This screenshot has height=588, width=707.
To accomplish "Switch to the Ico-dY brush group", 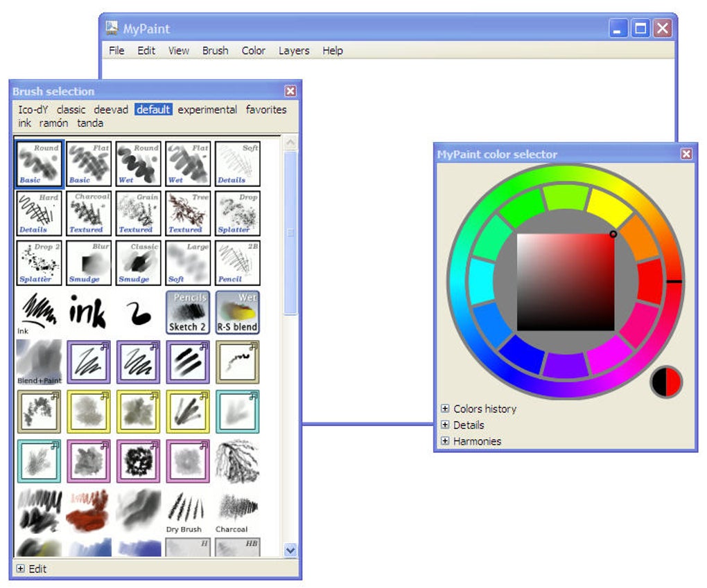I will coord(33,109).
